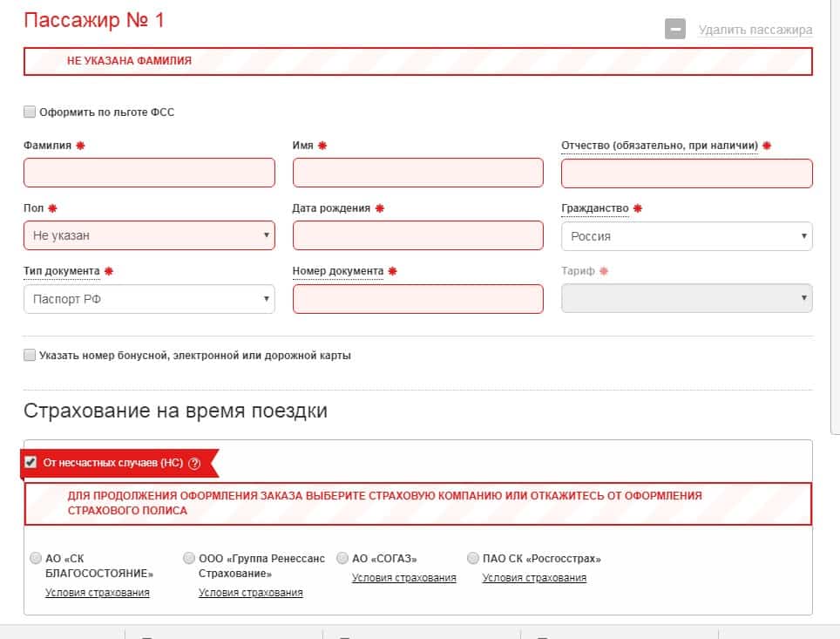Uncheck От несчастных случаев insurance checkbox
Screen dimensions: 840x639
tap(30, 462)
